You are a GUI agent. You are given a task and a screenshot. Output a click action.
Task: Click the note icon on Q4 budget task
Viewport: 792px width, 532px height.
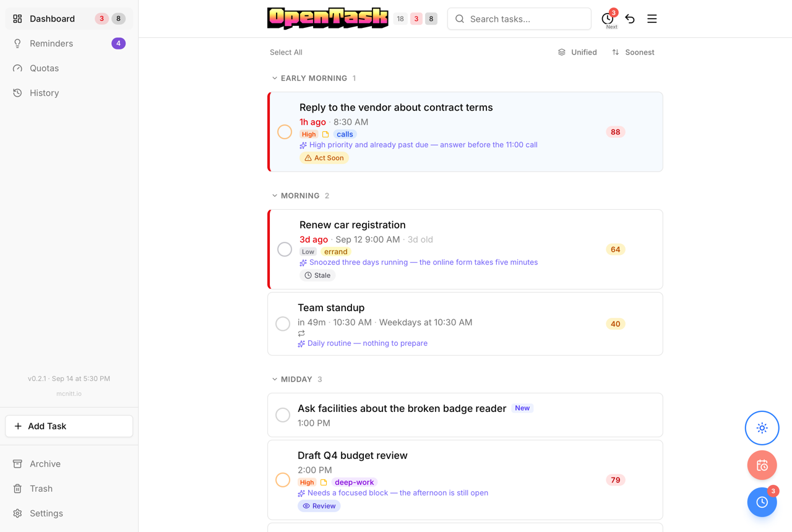(324, 483)
